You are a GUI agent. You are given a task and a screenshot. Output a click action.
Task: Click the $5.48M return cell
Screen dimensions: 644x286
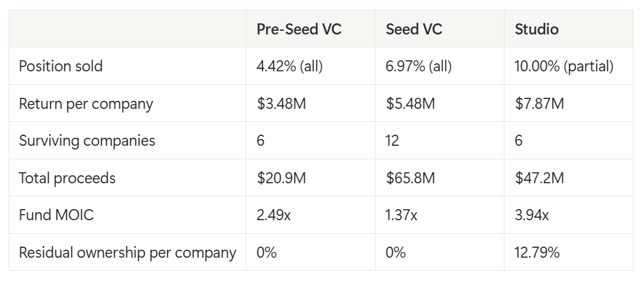coord(410,103)
